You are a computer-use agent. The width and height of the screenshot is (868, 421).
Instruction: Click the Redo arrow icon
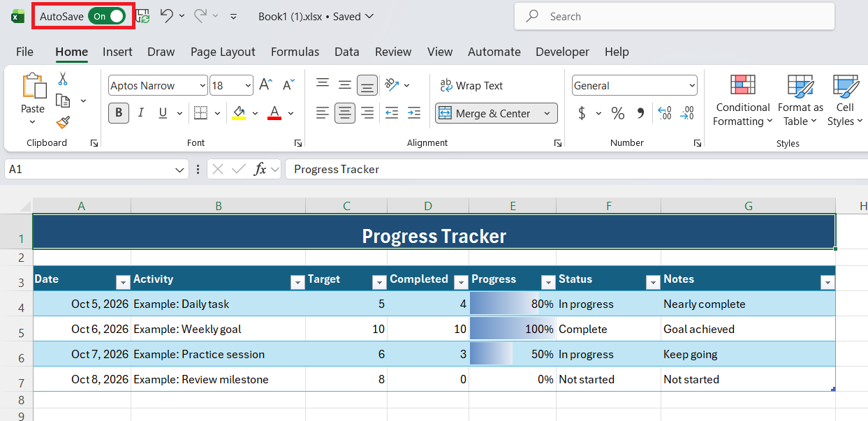[200, 16]
